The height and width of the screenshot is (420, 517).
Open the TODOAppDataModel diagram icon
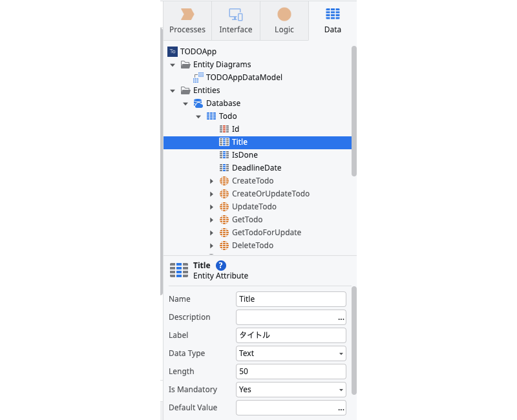[198, 78]
